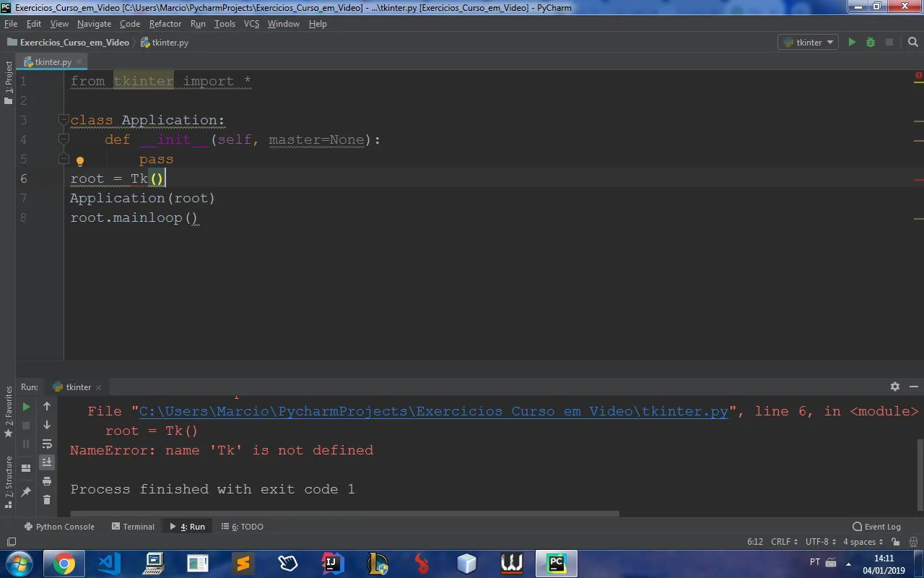The width and height of the screenshot is (924, 578).
Task: Toggle soft-wrap in the run console
Action: tap(47, 444)
